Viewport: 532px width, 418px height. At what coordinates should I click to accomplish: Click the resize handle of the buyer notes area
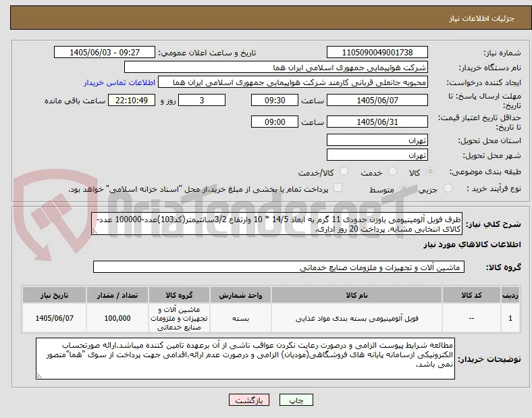pos(39,376)
